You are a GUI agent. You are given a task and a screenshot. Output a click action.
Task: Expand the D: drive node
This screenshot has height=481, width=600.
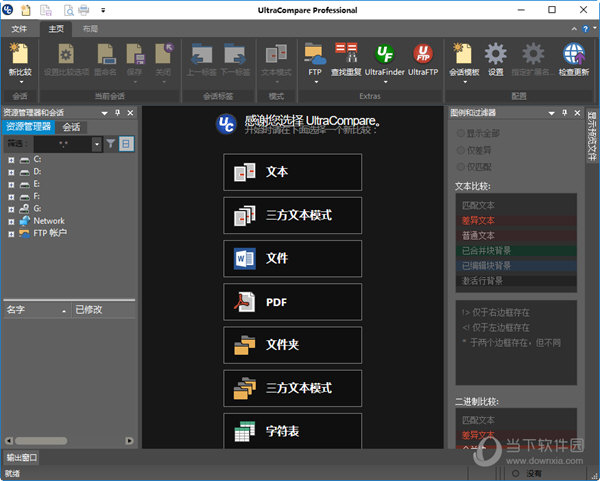pyautogui.click(x=11, y=172)
